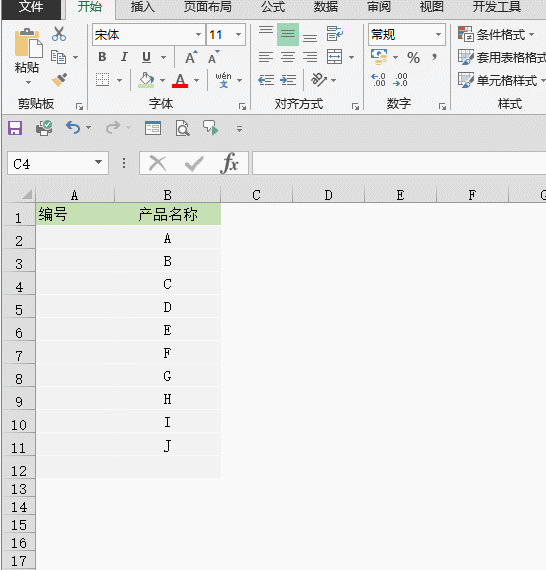Toggle Bold formatting
This screenshot has height=570, width=546.
pyautogui.click(x=102, y=57)
